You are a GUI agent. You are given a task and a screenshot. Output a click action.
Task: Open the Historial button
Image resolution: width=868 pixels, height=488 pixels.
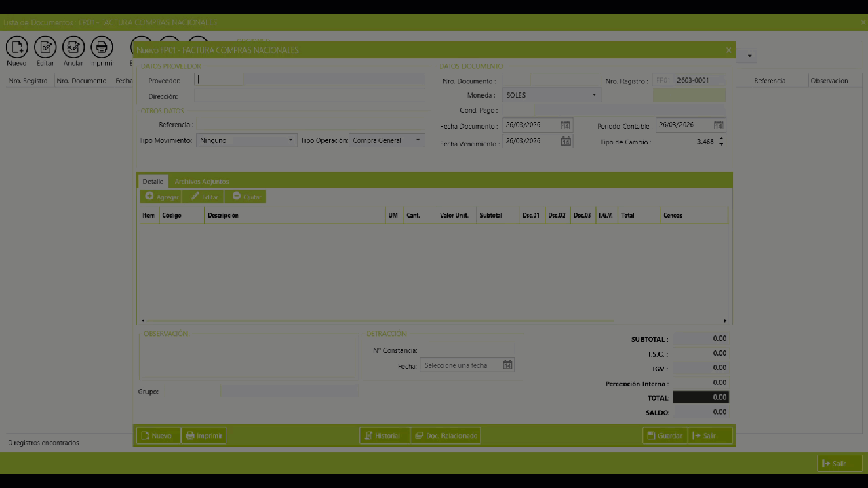pos(384,436)
